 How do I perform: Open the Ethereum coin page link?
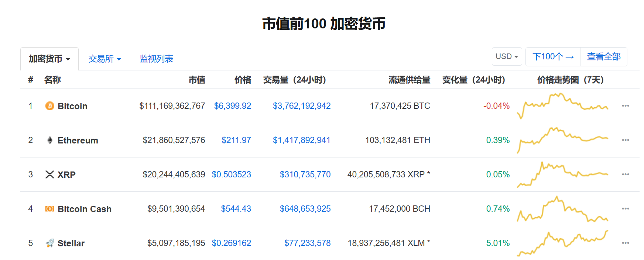[x=78, y=141]
